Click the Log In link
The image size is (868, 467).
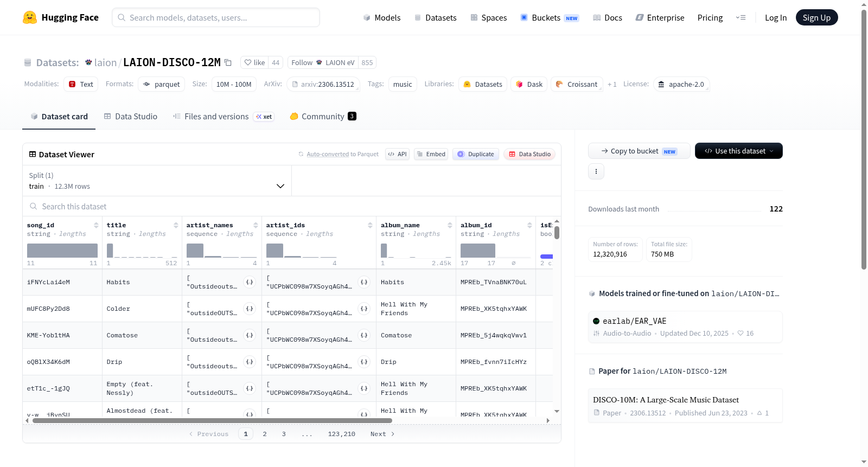(x=776, y=17)
